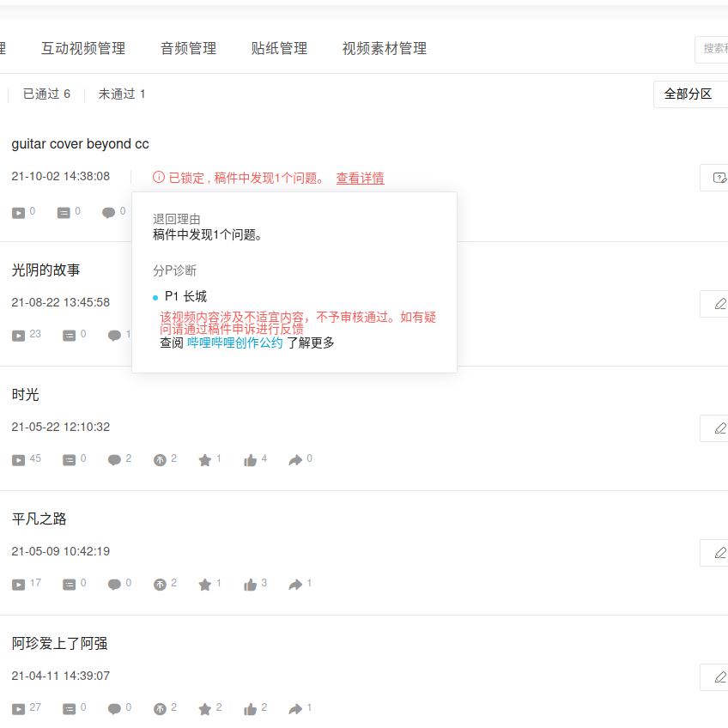Open the video titled 阿珍爱上了阿强
The image size is (728, 728).
(x=59, y=644)
